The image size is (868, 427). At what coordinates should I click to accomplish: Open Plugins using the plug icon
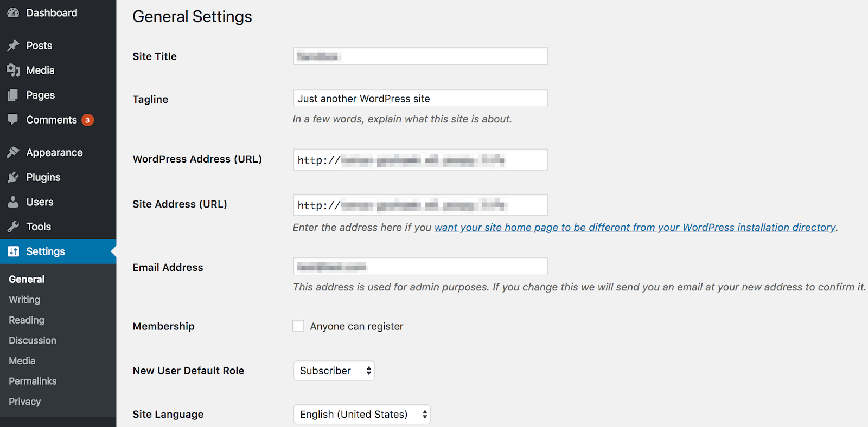[13, 177]
